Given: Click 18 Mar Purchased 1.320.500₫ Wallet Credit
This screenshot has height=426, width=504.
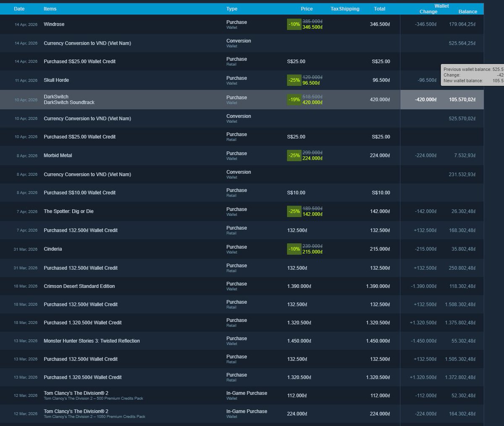Looking at the screenshot, I should (x=242, y=323).
